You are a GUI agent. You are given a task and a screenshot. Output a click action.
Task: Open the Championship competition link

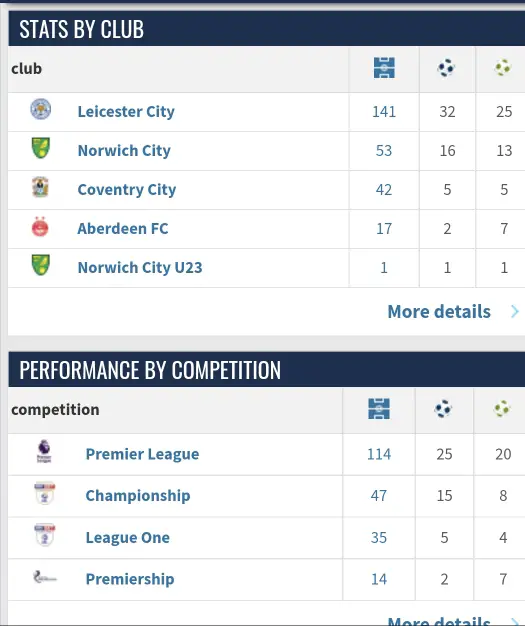click(138, 495)
